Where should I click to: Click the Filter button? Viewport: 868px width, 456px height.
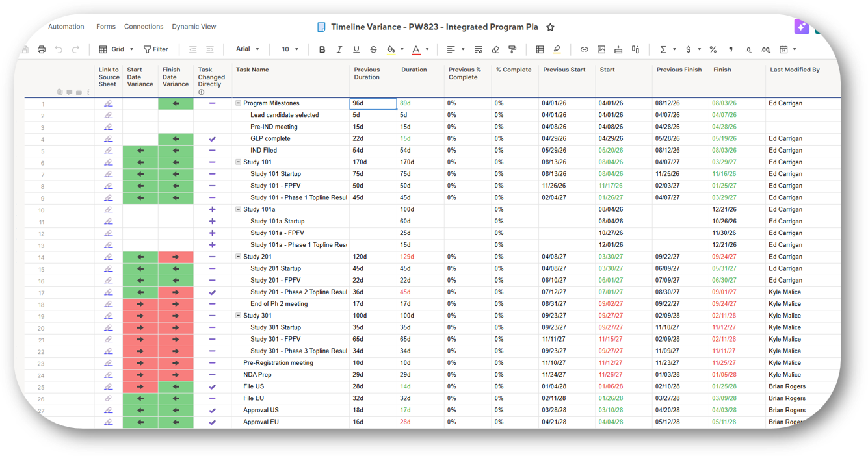pos(156,49)
